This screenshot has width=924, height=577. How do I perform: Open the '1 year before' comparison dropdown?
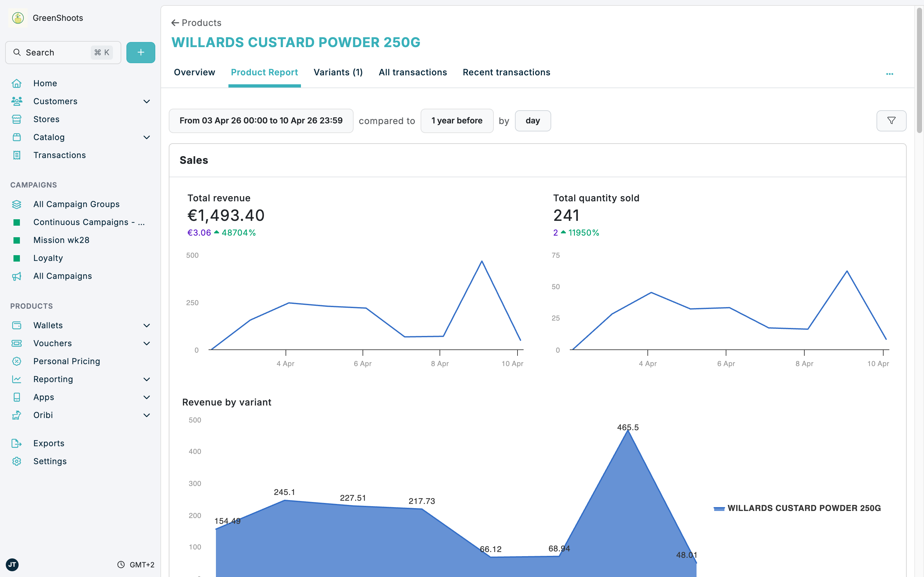[457, 121]
